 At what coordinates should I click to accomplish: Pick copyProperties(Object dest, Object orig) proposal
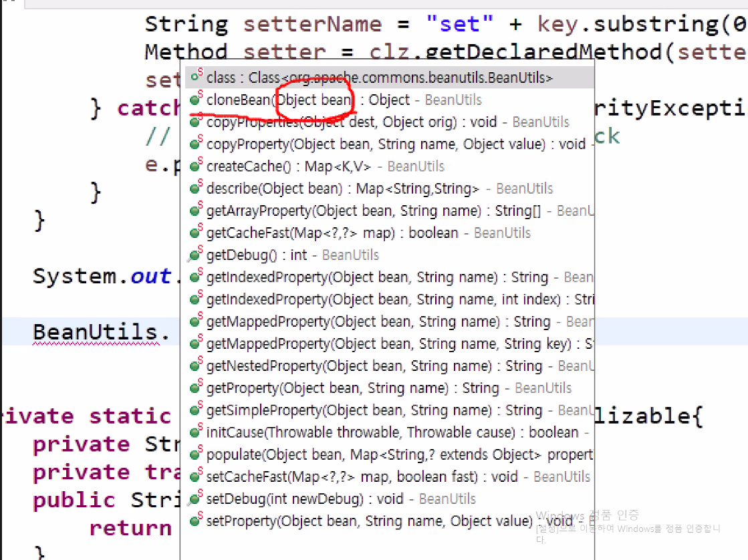tap(389, 122)
